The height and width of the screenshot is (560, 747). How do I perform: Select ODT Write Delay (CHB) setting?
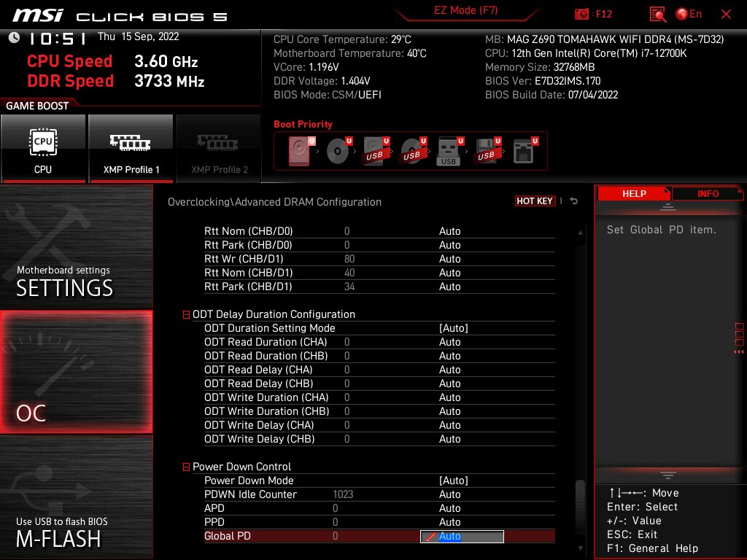coord(379,438)
